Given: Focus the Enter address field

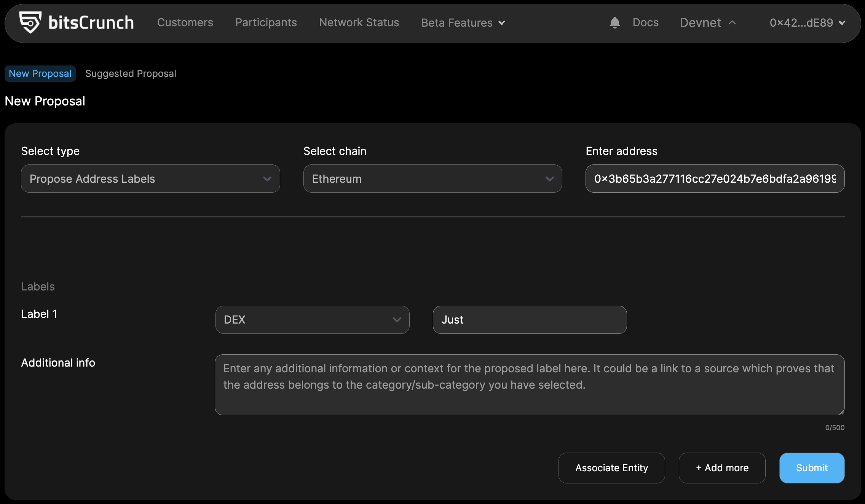Looking at the screenshot, I should [715, 179].
